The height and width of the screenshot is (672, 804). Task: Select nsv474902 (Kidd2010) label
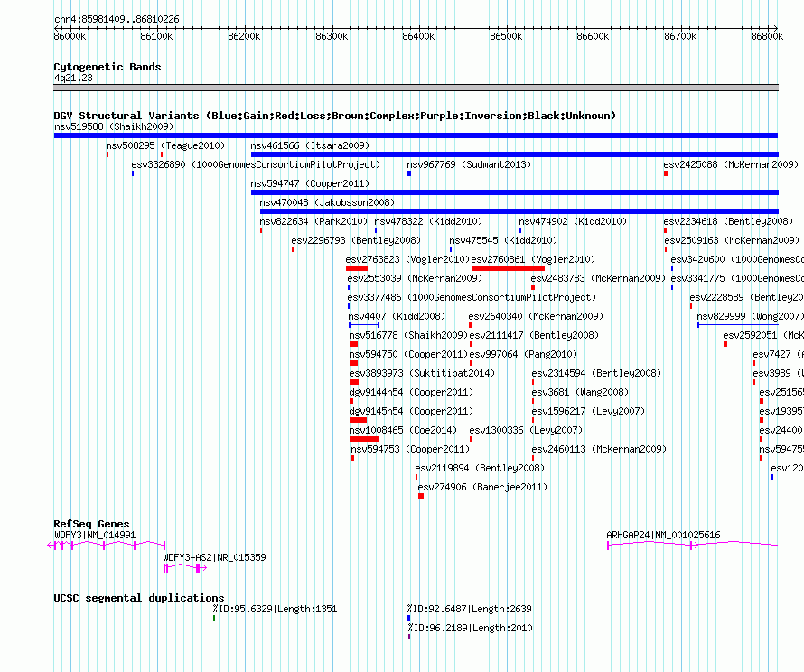click(573, 221)
